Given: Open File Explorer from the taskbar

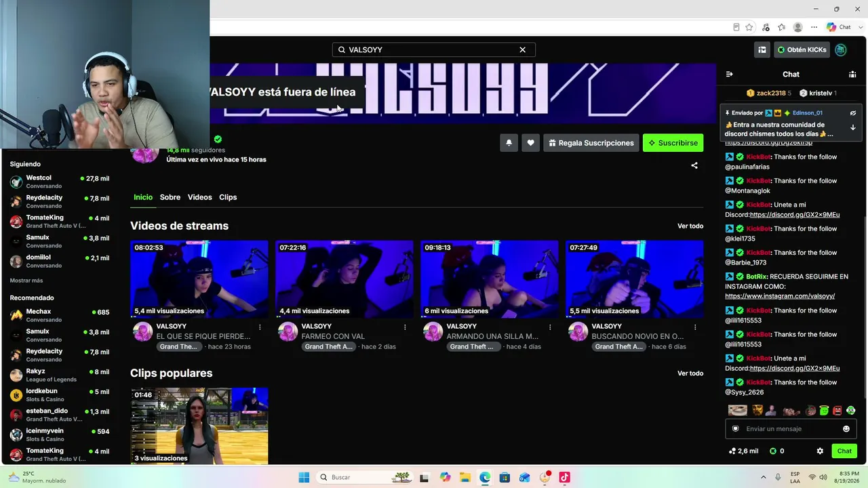Looking at the screenshot, I should [x=465, y=477].
